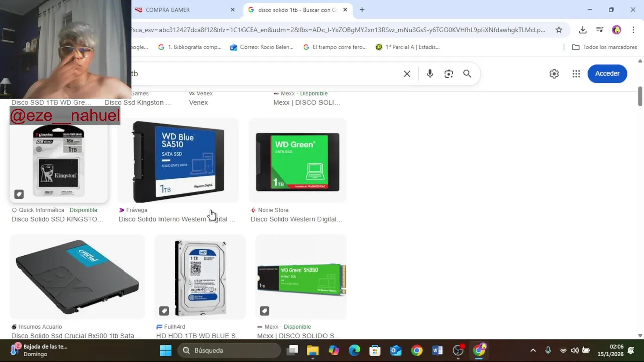Open the Disco Solido SSD KINGSTO... result title
The image size is (644, 362).
click(x=57, y=219)
